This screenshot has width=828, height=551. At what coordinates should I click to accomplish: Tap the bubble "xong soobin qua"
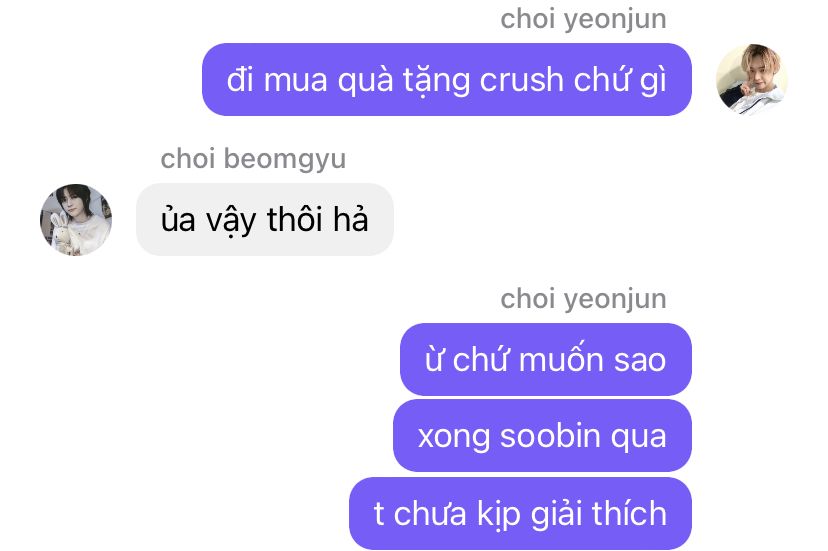pos(542,436)
